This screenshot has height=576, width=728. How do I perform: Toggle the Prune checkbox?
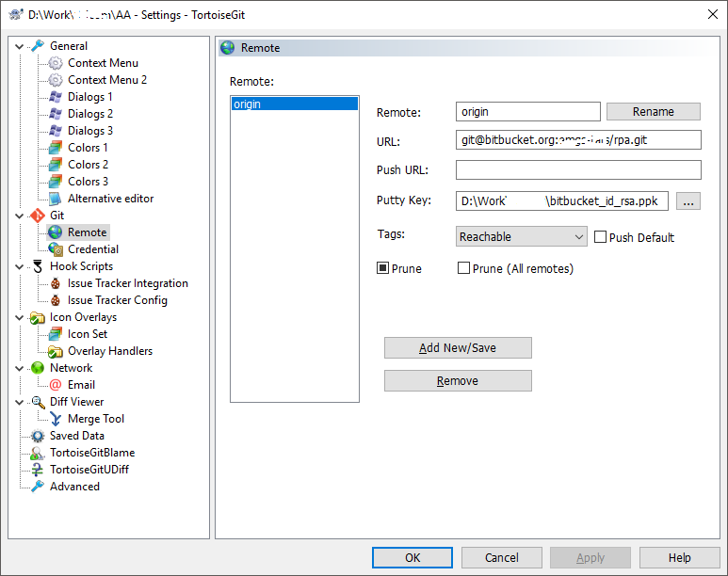point(383,268)
